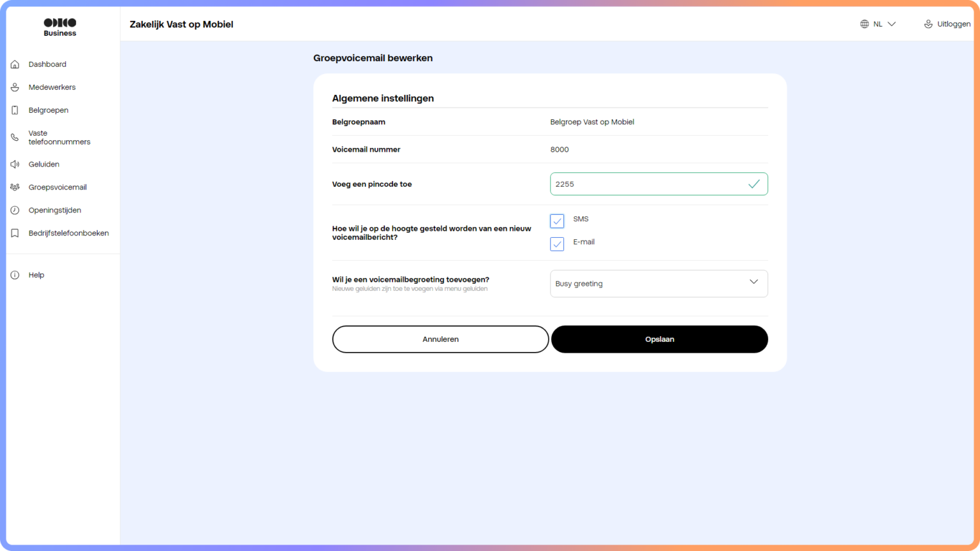Click the pincode input field containing 2255
This screenshot has height=551, width=980.
click(x=658, y=184)
